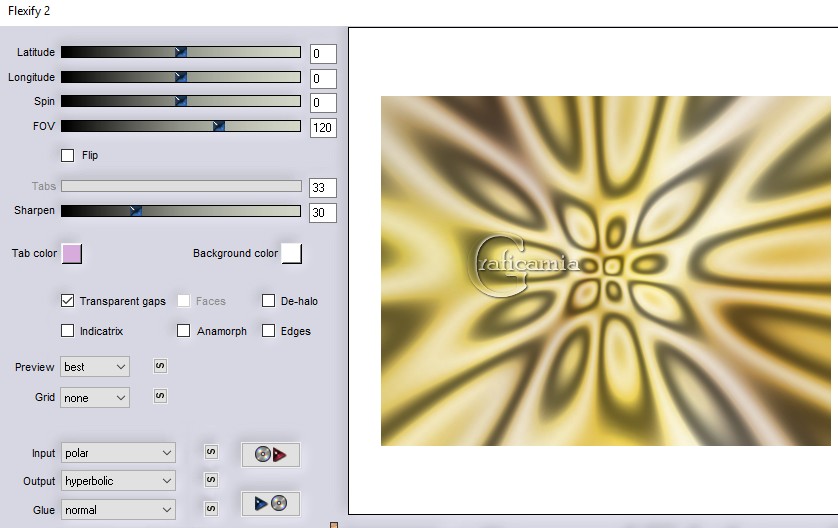Enable the Edges checkbox
The width and height of the screenshot is (838, 528).
click(268, 331)
